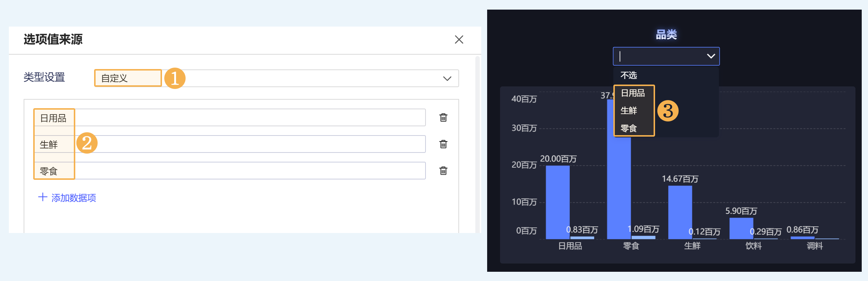Click the tall 日用品 bar in the chart

[558, 202]
